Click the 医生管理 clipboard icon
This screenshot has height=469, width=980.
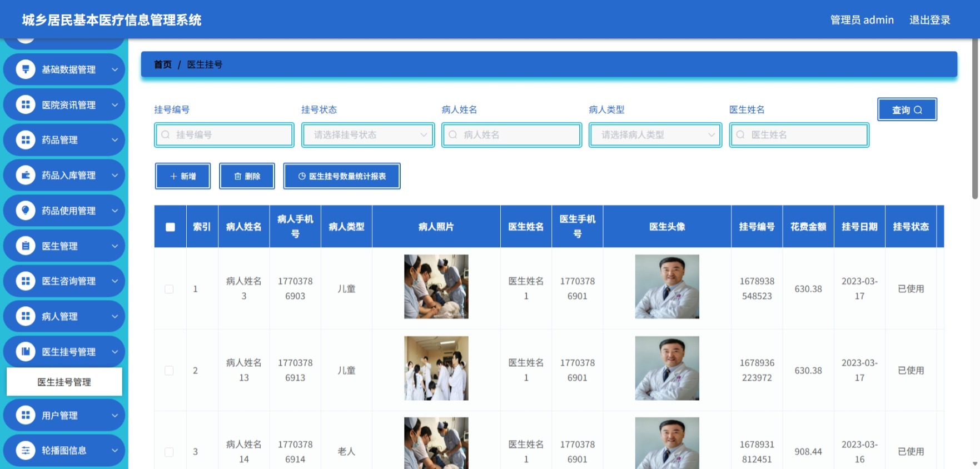click(26, 246)
